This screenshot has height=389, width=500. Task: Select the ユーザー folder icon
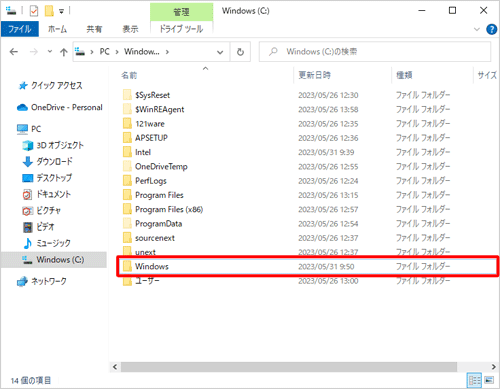(x=127, y=282)
